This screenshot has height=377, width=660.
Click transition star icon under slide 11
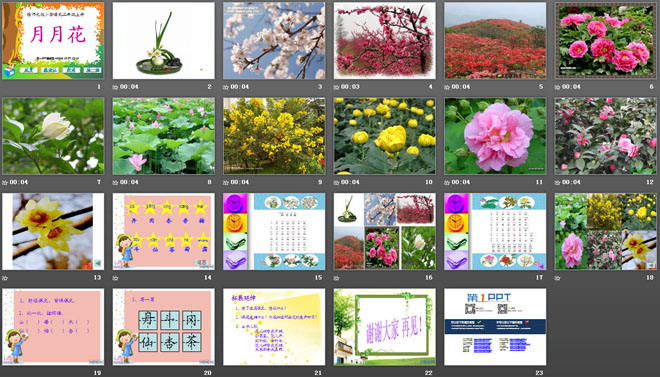pyautogui.click(x=447, y=183)
